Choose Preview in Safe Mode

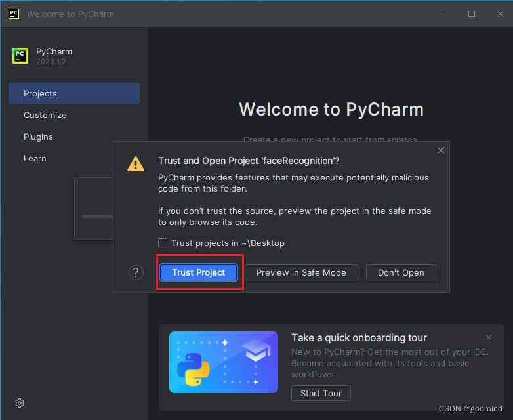pos(301,272)
